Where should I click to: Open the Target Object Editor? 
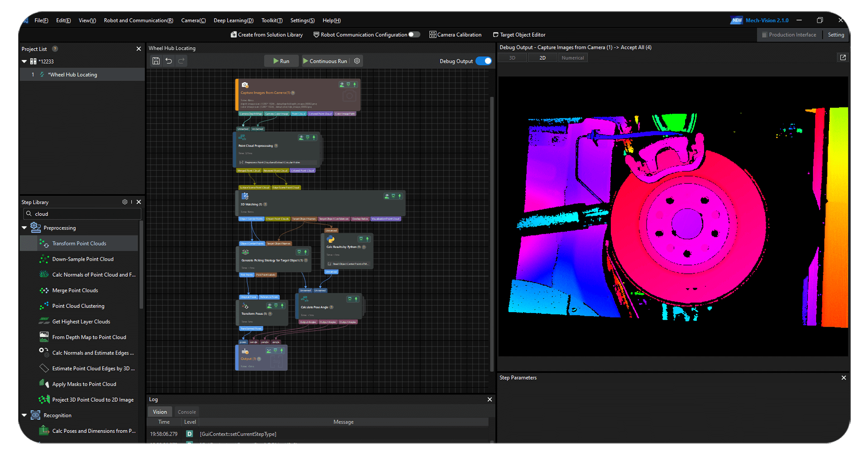(x=519, y=35)
